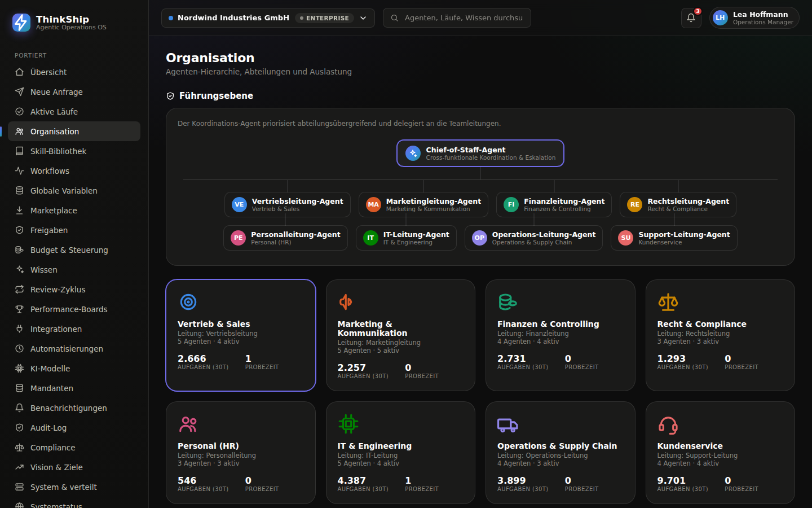Click the Finanzen & Controlling coins icon

507,302
